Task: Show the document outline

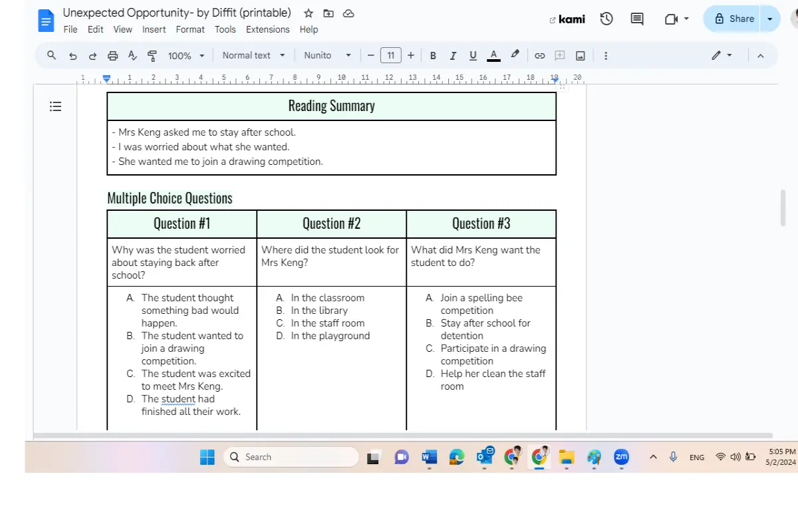Action: pyautogui.click(x=56, y=106)
